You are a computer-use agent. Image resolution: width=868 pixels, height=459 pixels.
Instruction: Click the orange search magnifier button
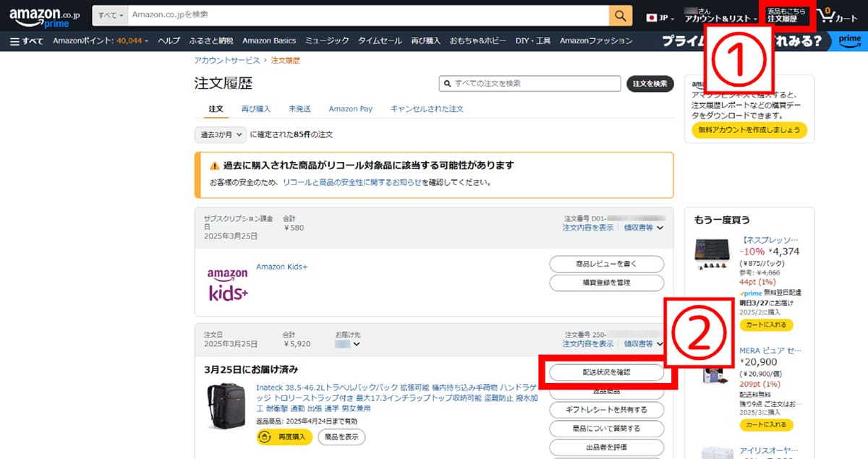click(620, 16)
